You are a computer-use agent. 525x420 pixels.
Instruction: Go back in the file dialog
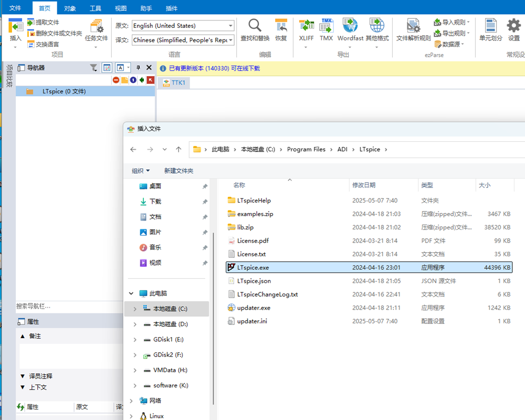(133, 150)
